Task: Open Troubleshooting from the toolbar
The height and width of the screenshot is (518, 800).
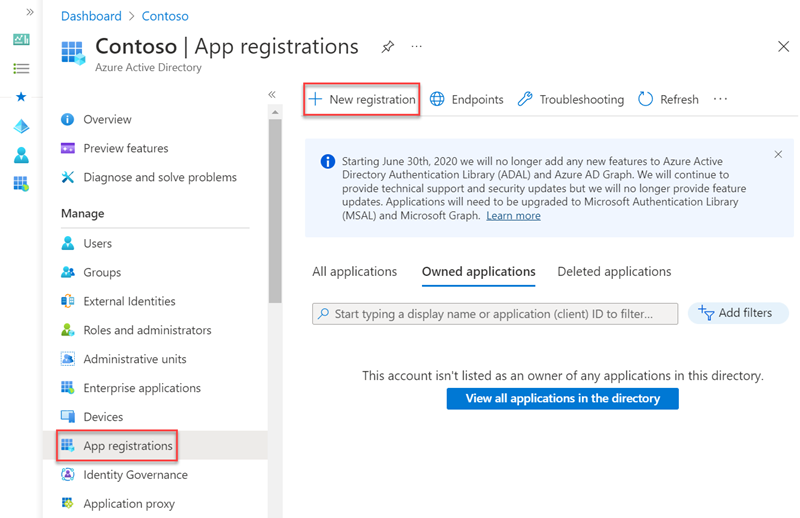Action: pyautogui.click(x=570, y=99)
